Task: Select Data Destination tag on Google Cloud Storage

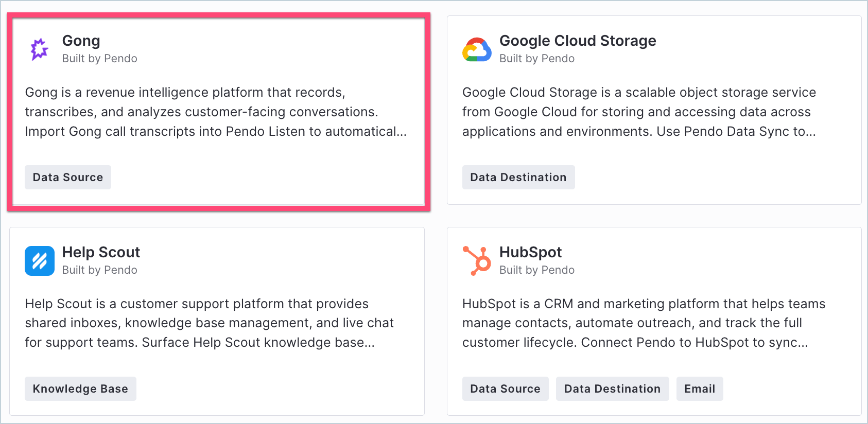Action: [518, 177]
